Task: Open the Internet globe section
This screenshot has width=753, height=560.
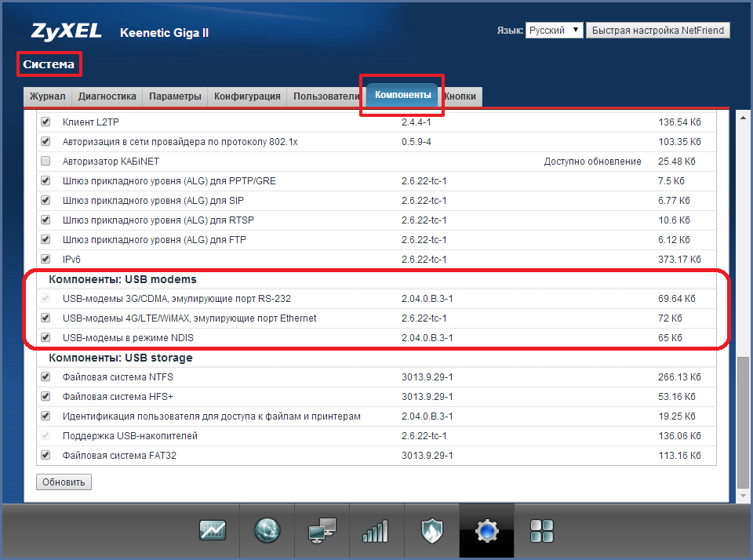Action: point(267,531)
